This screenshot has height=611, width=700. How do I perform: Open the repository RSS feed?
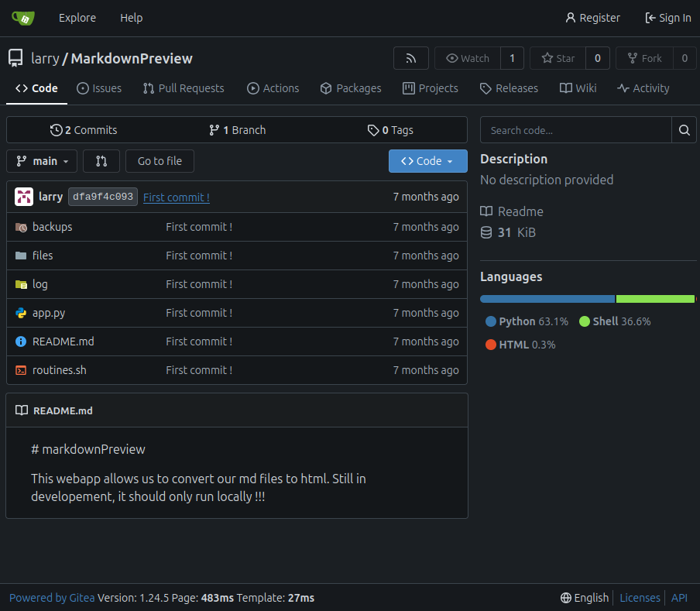point(410,58)
